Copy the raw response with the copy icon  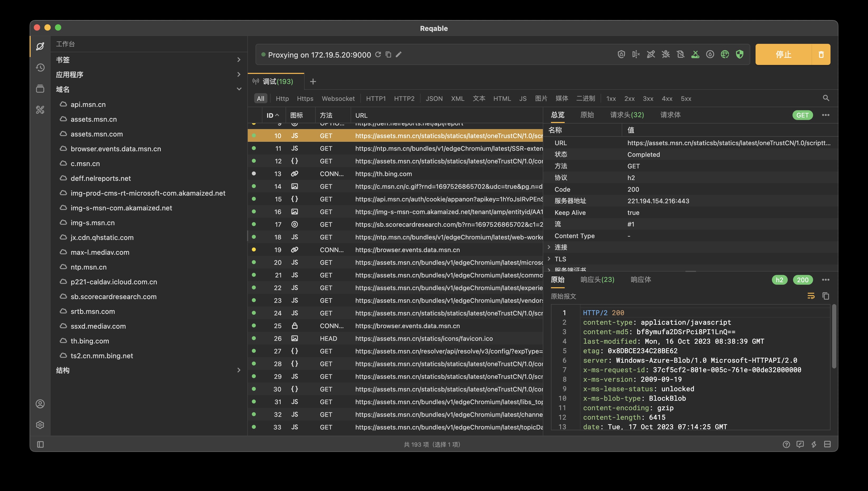(x=826, y=296)
